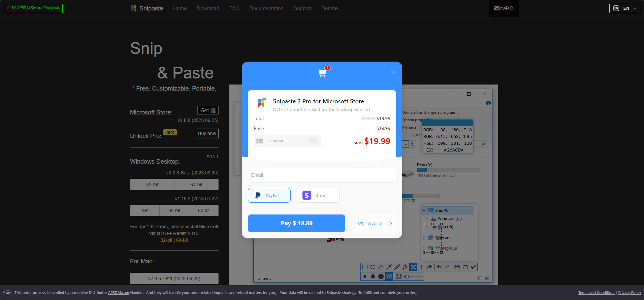Image resolution: width=644 pixels, height=300 pixels.
Task: Click the undo arrow in the screenshot toolbar
Action: point(439,267)
